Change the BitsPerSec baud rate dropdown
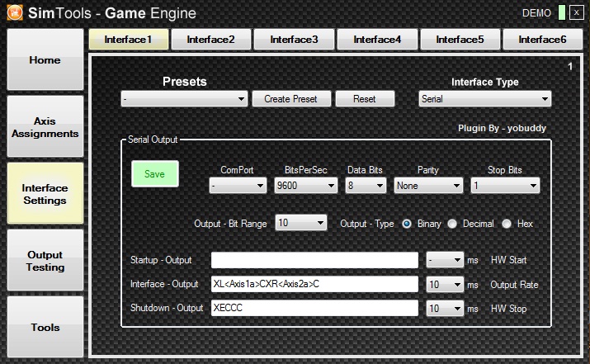590x364 pixels. click(305, 187)
